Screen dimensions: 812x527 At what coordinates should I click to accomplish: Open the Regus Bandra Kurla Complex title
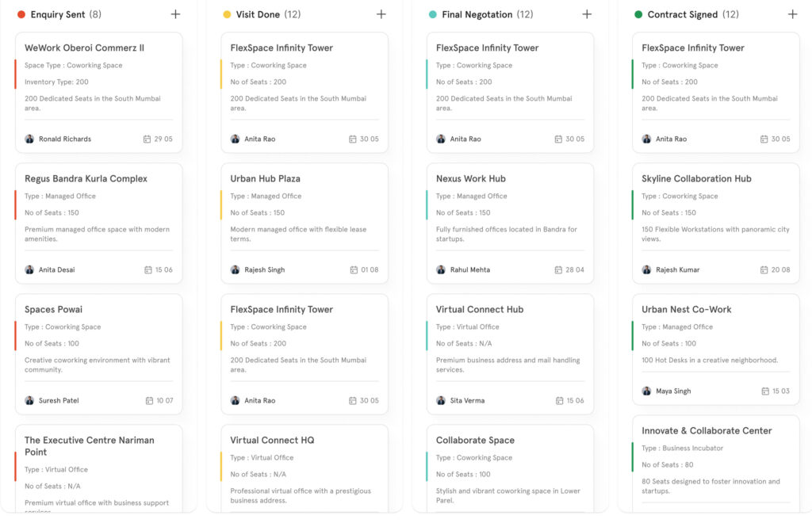coord(86,179)
